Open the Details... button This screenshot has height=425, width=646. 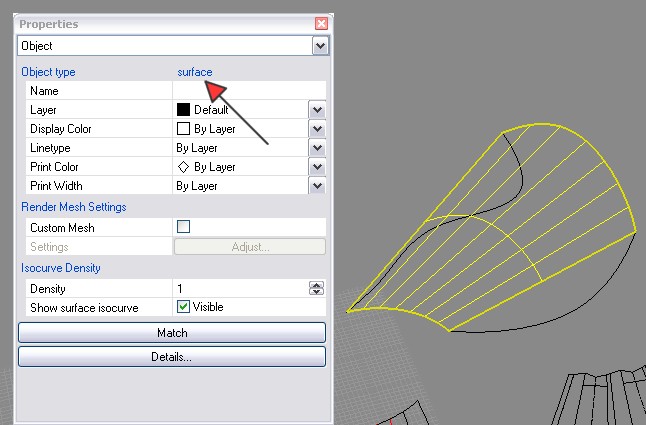coord(172,356)
